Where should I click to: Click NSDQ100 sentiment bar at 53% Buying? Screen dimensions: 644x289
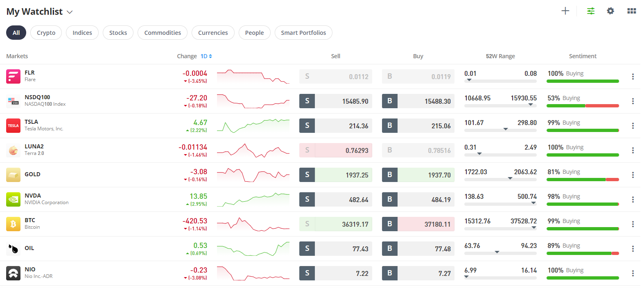coord(583,106)
